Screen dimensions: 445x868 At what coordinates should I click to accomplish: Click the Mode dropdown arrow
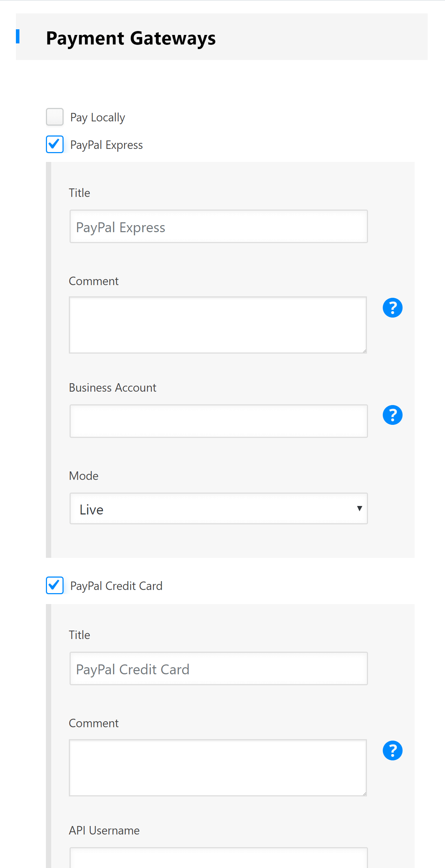point(360,508)
